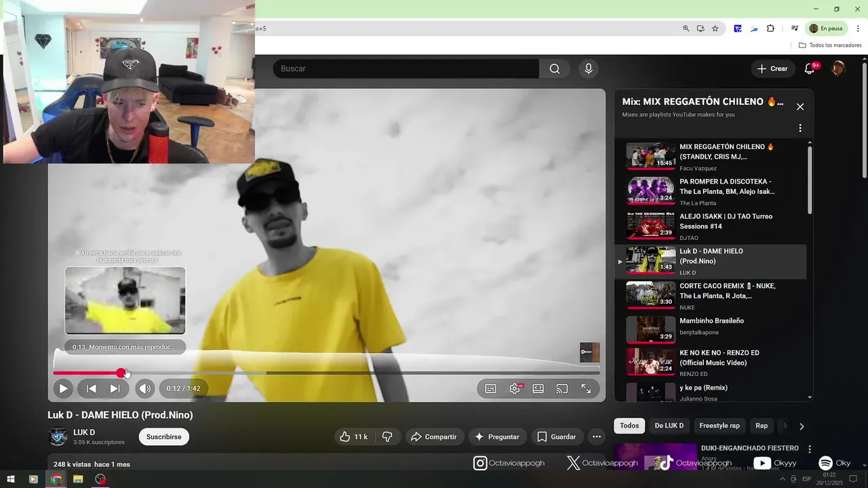This screenshot has height=488, width=868.
Task: Share the video via Compartir
Action: click(x=434, y=436)
